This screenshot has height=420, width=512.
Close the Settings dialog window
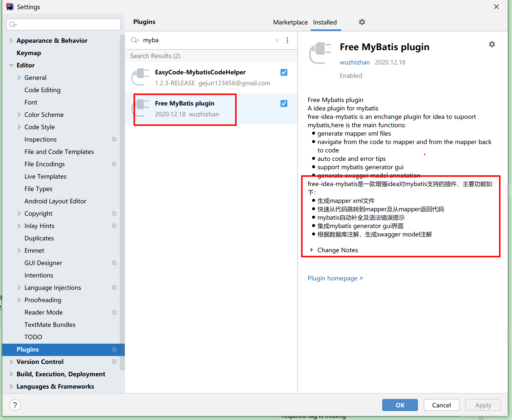point(496,7)
